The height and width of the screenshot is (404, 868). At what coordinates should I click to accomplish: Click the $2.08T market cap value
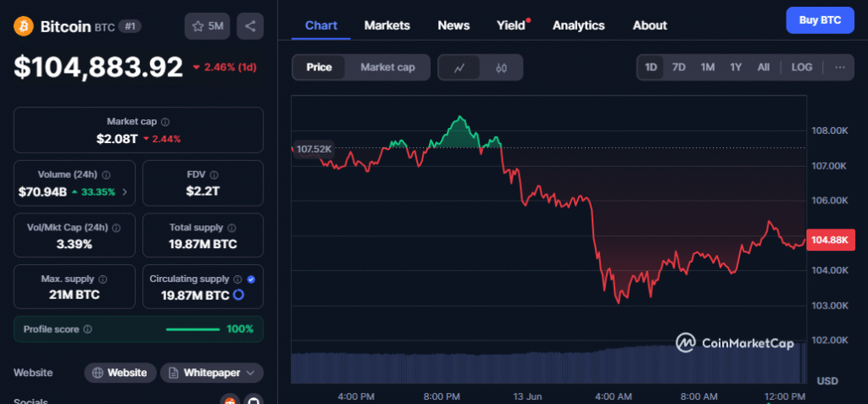pyautogui.click(x=117, y=139)
